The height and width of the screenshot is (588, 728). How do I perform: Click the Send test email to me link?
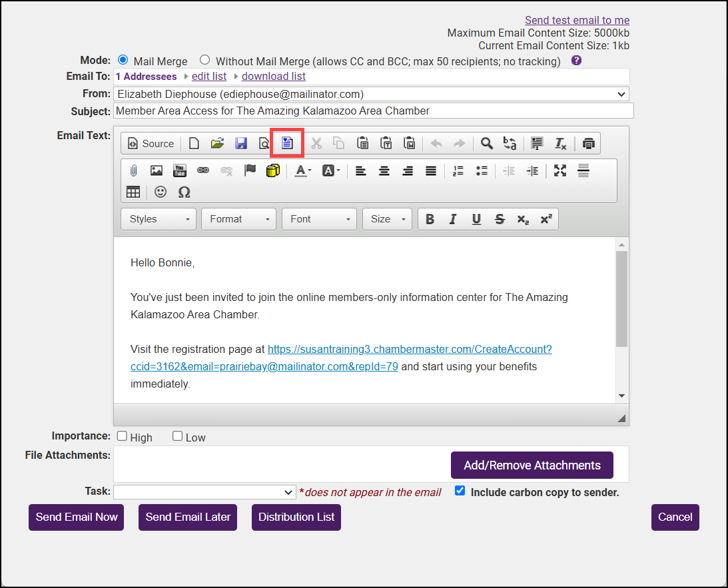(577, 20)
